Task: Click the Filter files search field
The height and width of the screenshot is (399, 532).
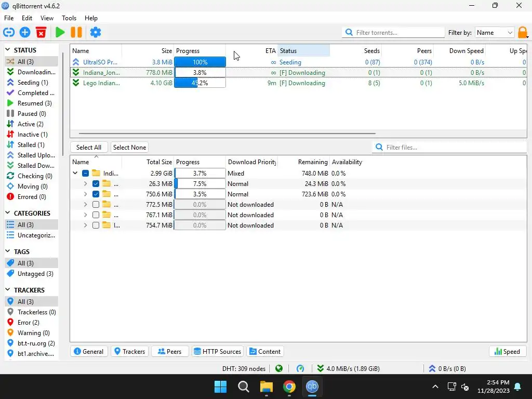Action: (x=449, y=147)
